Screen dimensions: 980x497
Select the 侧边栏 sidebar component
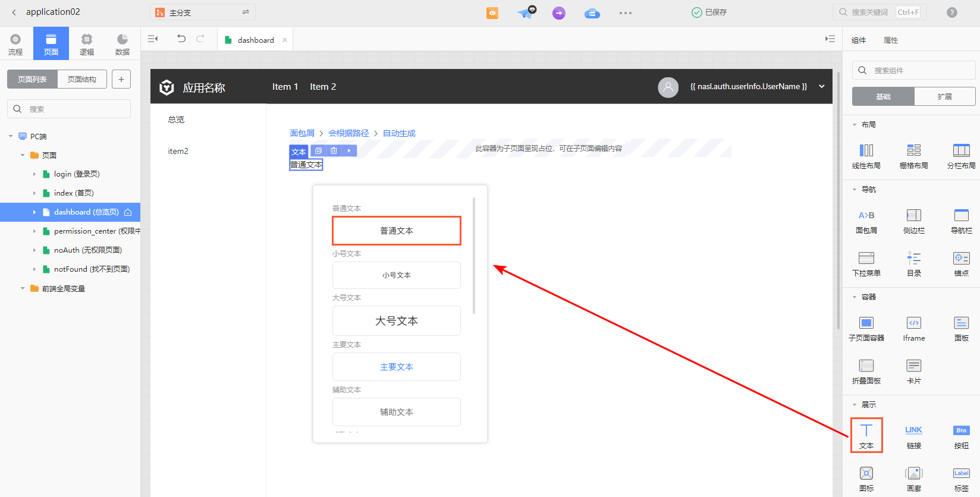[914, 221]
